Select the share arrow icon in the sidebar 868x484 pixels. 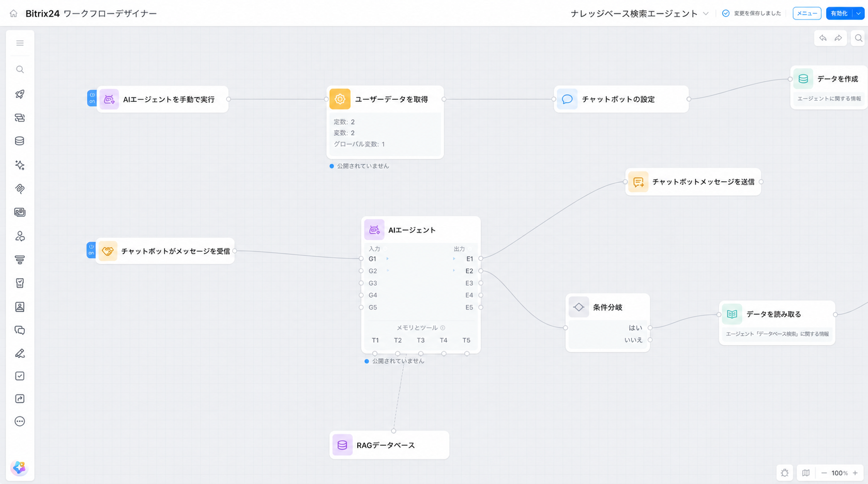(x=20, y=399)
